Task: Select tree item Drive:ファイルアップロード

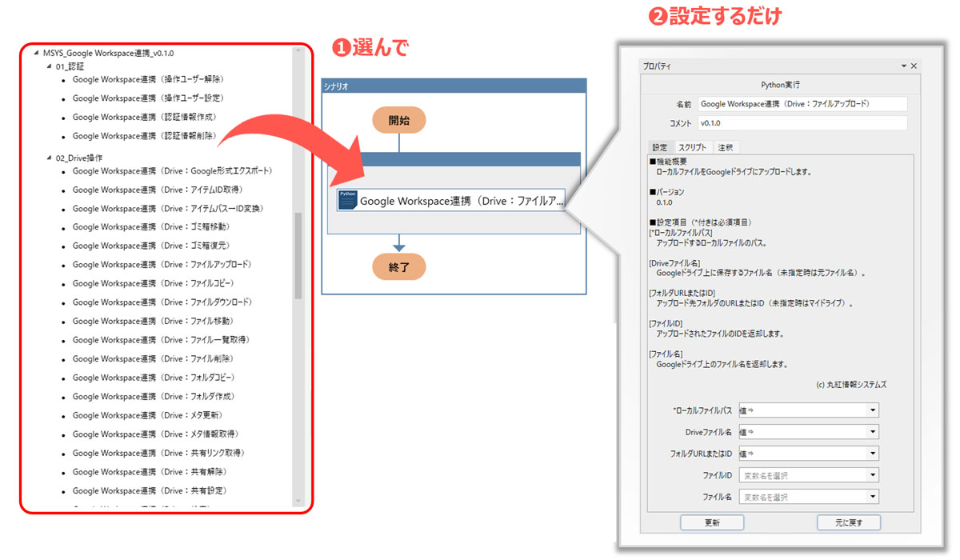Action: (x=162, y=265)
